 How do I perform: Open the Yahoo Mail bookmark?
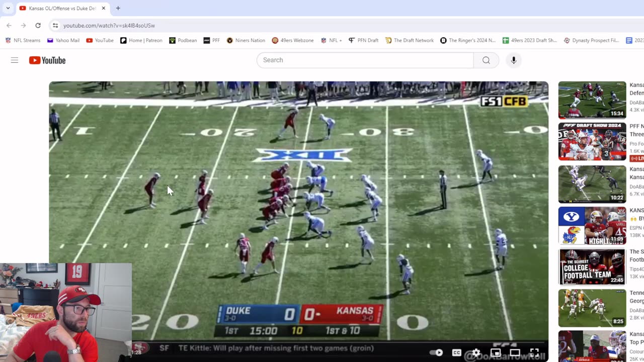point(63,40)
